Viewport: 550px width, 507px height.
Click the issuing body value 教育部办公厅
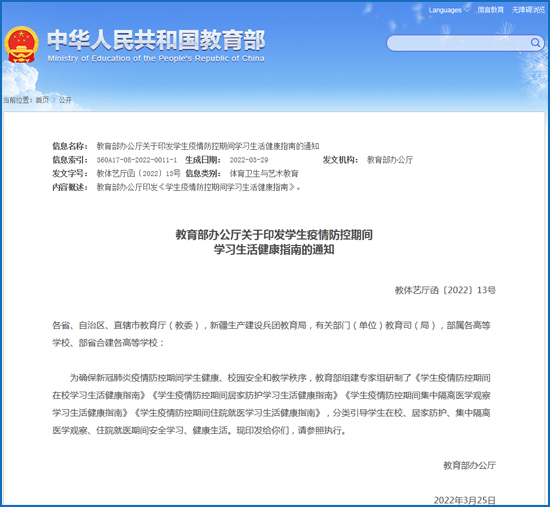pos(390,160)
